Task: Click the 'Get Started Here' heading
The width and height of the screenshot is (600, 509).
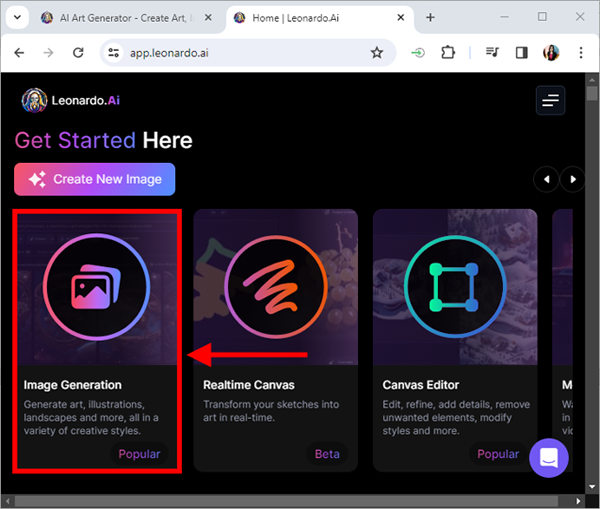Action: [104, 140]
